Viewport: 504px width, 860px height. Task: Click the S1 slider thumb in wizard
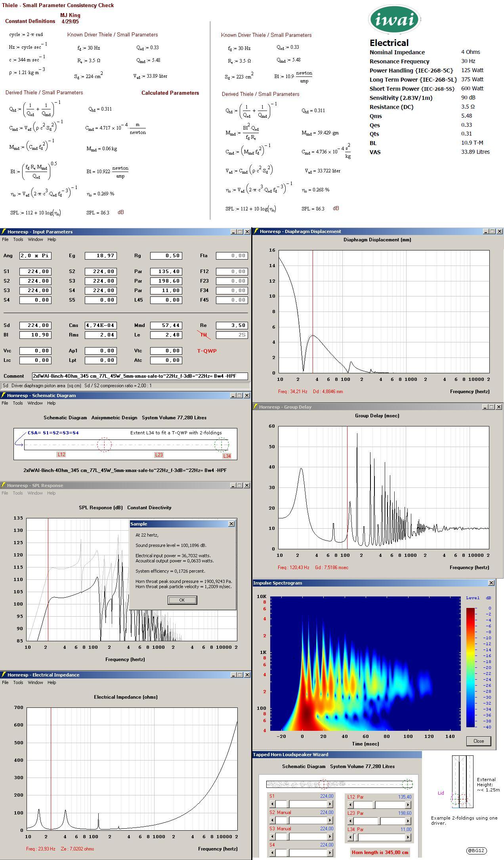tap(288, 804)
